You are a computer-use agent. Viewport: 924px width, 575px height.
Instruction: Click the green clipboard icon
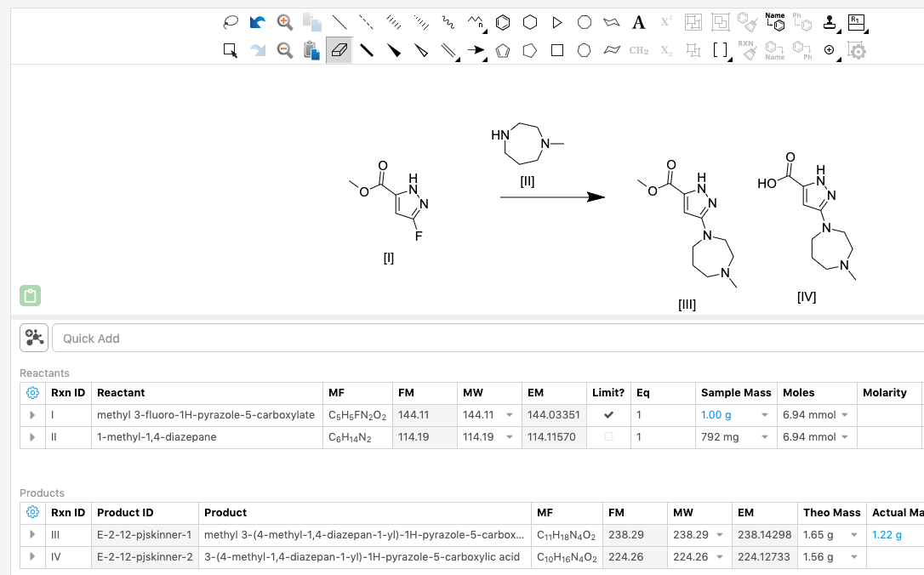31,296
